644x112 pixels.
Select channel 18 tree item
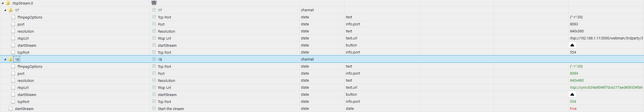pos(17,59)
